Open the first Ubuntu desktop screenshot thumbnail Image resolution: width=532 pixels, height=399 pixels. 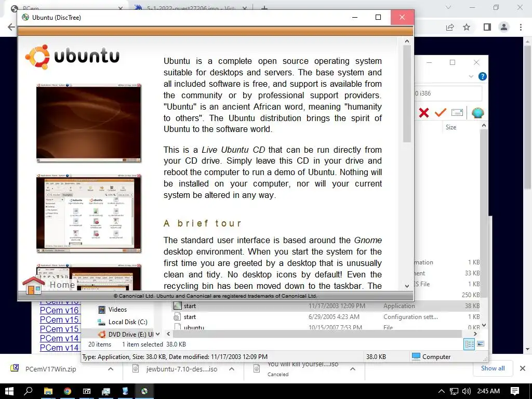[88, 123]
